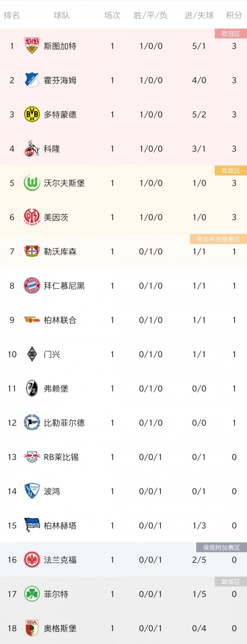Click the 进/失球 column header
247x644 pixels.
pos(199,15)
